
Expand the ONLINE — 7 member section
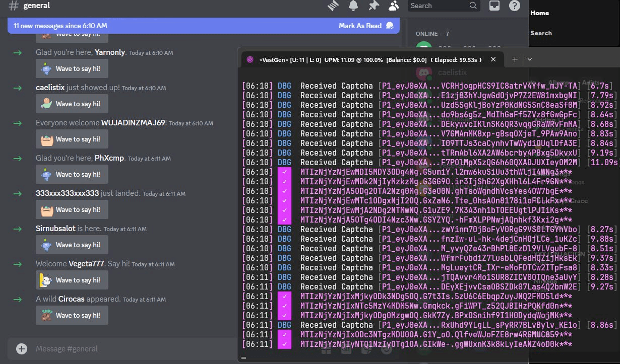[432, 34]
